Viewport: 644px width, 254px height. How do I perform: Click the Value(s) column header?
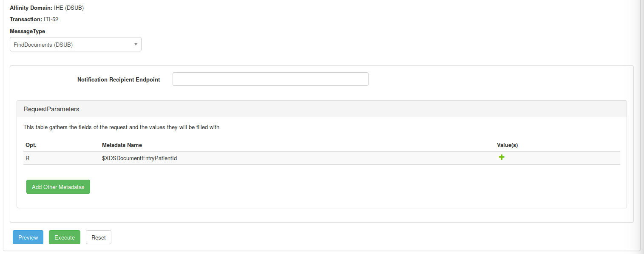(507, 145)
